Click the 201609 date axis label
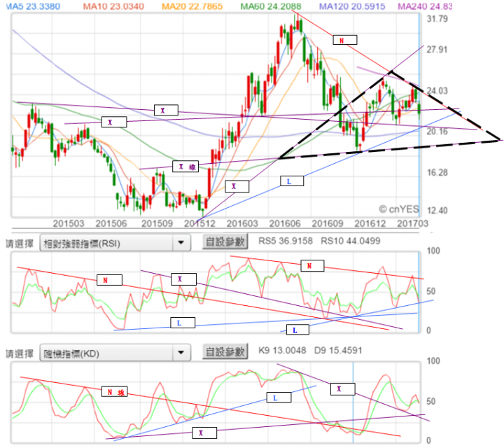Image resolution: width=504 pixels, height=448 pixels. point(328,224)
